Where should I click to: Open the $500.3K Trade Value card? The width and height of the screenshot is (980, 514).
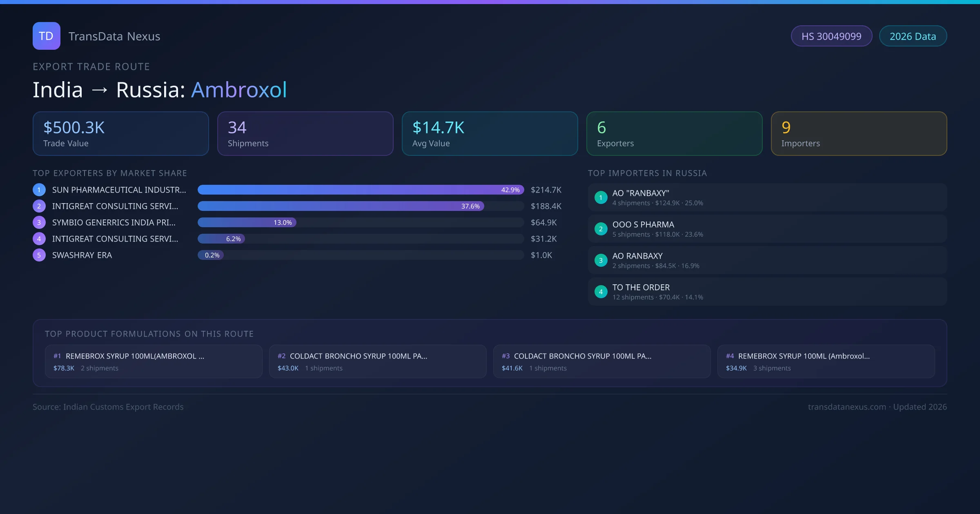(x=120, y=133)
